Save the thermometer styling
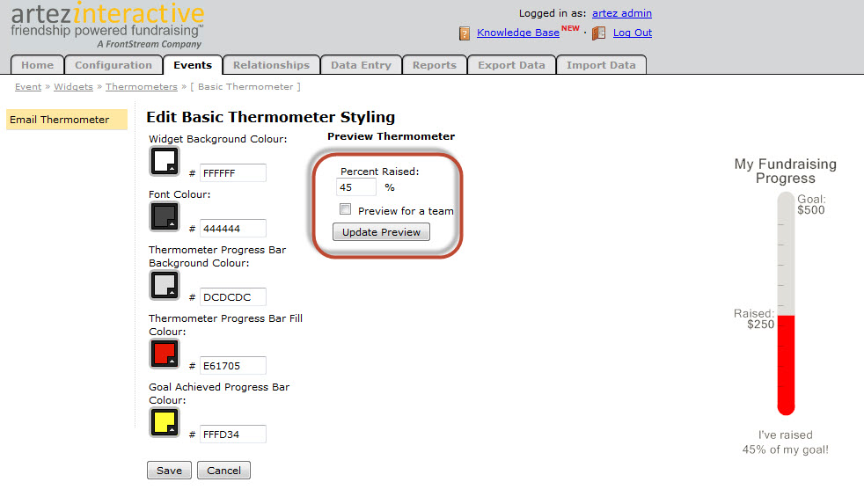Screen dimensions: 864x504 coord(169,471)
